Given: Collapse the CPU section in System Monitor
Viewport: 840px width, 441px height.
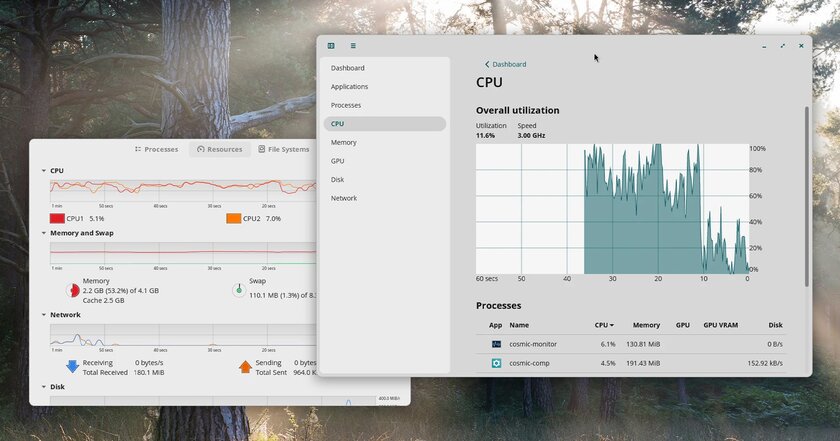Looking at the screenshot, I should point(44,171).
